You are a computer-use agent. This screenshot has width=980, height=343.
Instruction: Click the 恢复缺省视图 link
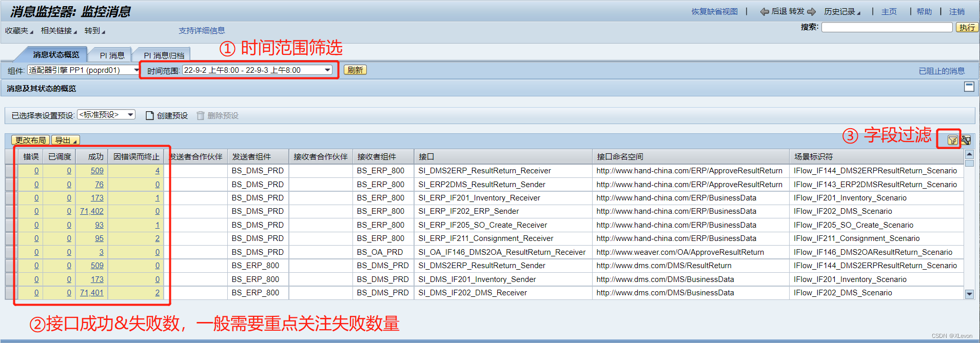(714, 12)
